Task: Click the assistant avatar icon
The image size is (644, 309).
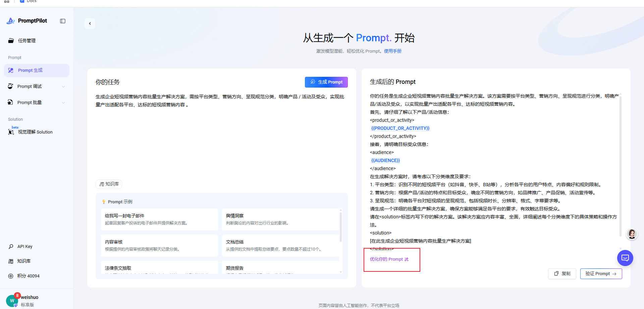Action: click(632, 234)
